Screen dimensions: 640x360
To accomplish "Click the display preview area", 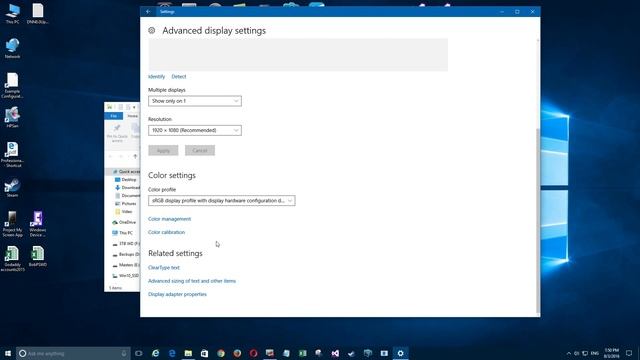I will pyautogui.click(x=298, y=55).
